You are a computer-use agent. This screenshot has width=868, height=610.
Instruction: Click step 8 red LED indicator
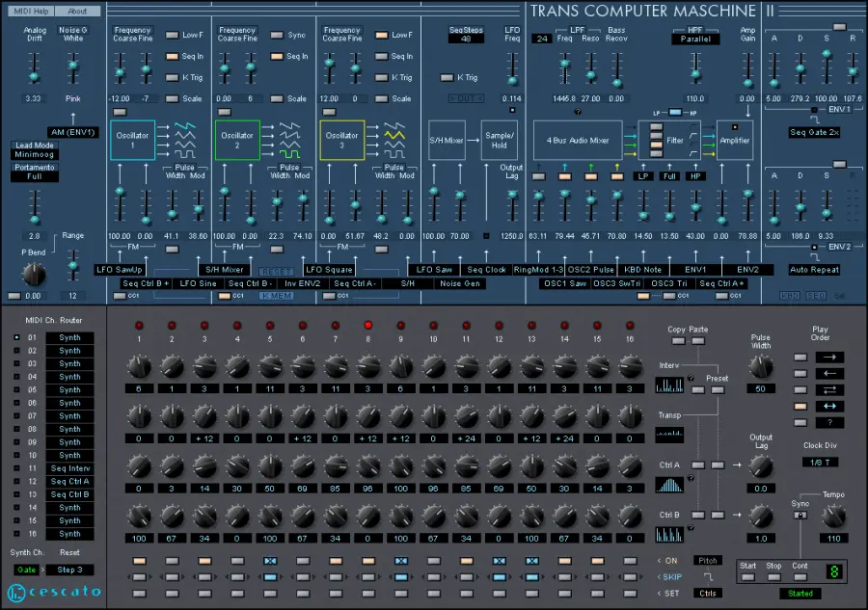[368, 325]
